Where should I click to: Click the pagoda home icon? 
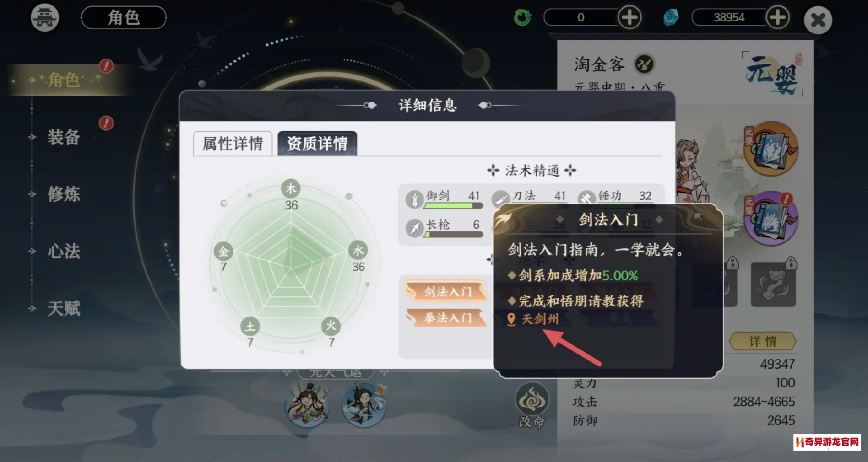click(x=45, y=18)
